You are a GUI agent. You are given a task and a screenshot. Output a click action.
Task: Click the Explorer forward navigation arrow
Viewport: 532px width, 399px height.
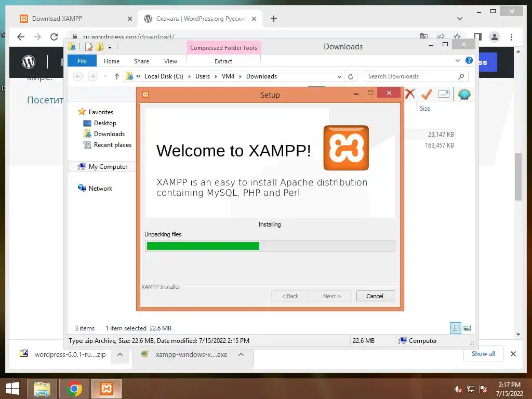pyautogui.click(x=92, y=76)
